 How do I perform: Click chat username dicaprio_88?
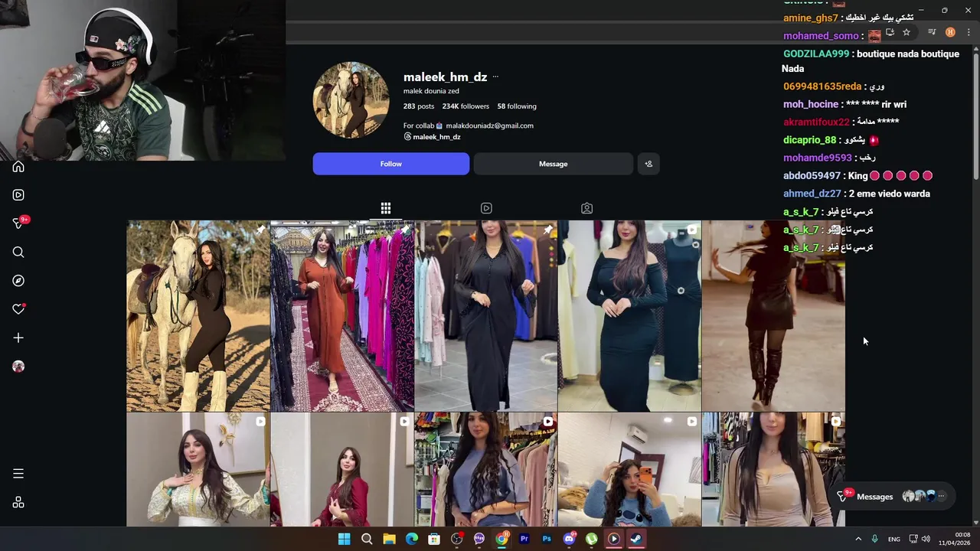[x=810, y=140]
